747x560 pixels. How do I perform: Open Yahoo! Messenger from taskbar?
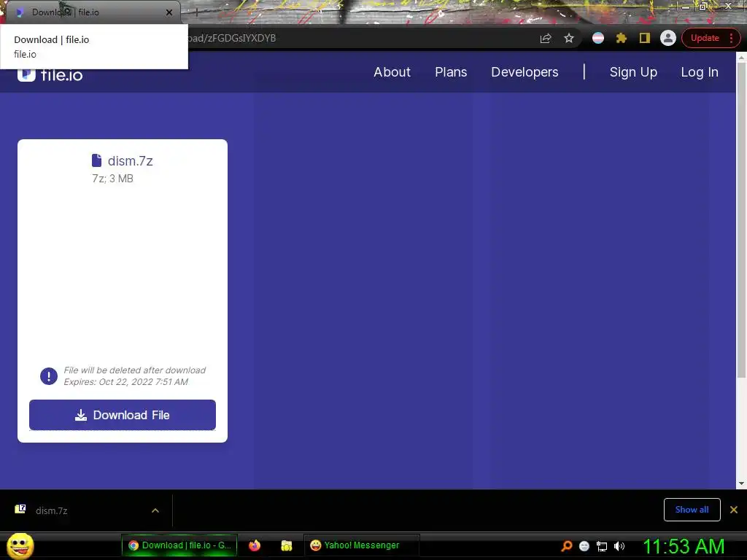coord(361,545)
